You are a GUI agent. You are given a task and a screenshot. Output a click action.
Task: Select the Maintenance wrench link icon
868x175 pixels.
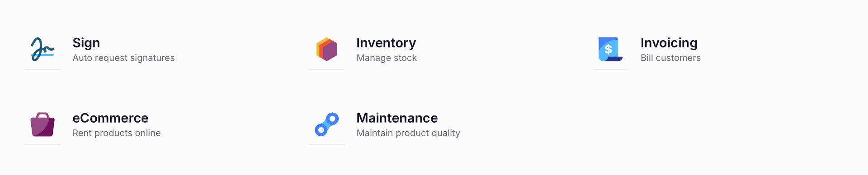[327, 124]
